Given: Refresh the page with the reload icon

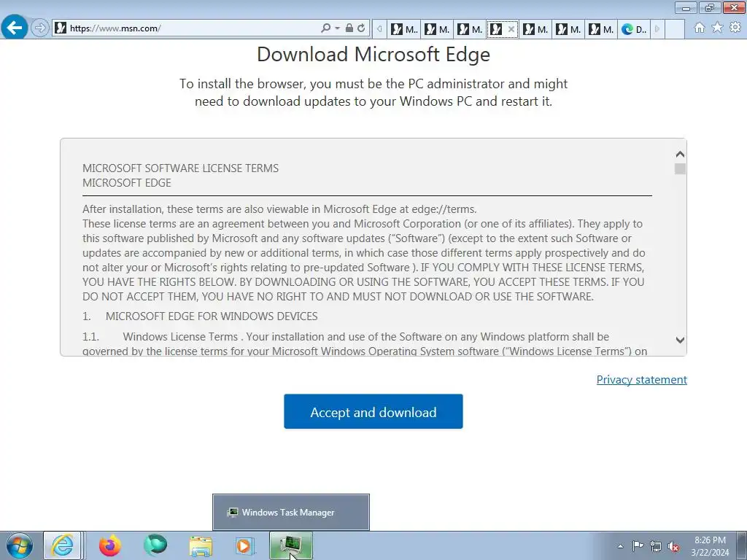Looking at the screenshot, I should point(362,28).
